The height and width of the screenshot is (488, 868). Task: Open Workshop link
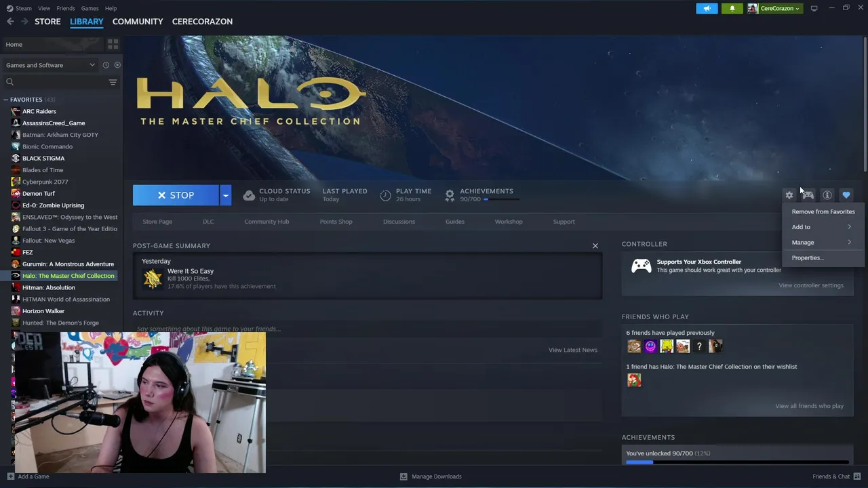pos(509,222)
